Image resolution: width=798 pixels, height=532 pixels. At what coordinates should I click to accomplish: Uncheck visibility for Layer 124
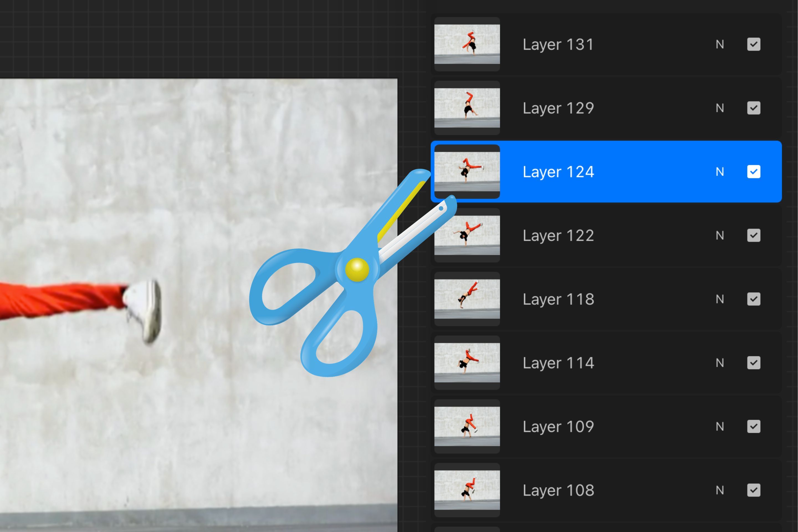[754, 172]
